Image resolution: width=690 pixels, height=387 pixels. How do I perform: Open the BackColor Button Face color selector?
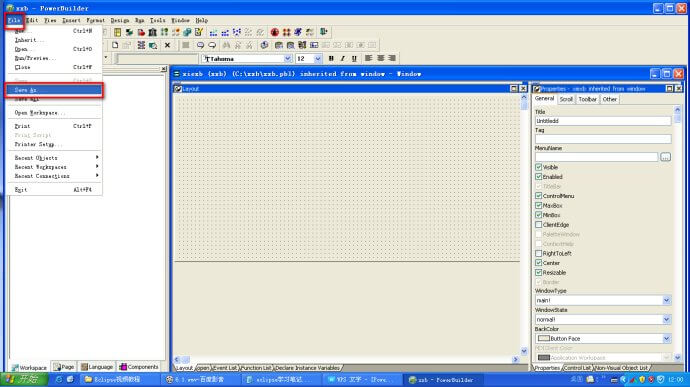603,339
